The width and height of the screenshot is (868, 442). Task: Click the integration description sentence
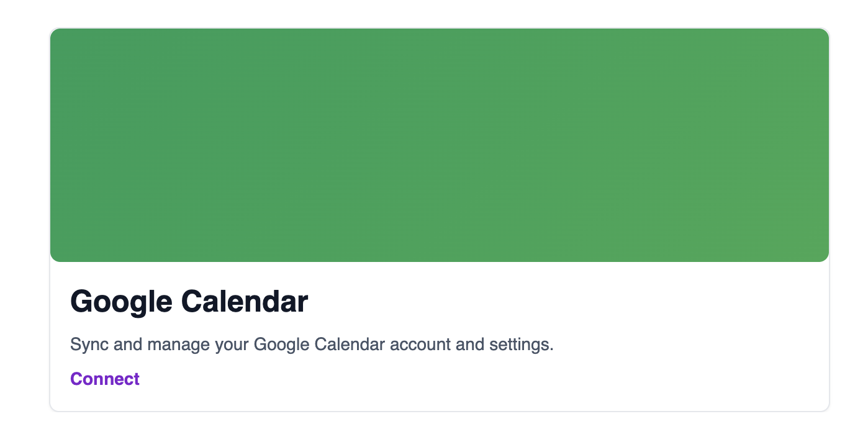[312, 344]
